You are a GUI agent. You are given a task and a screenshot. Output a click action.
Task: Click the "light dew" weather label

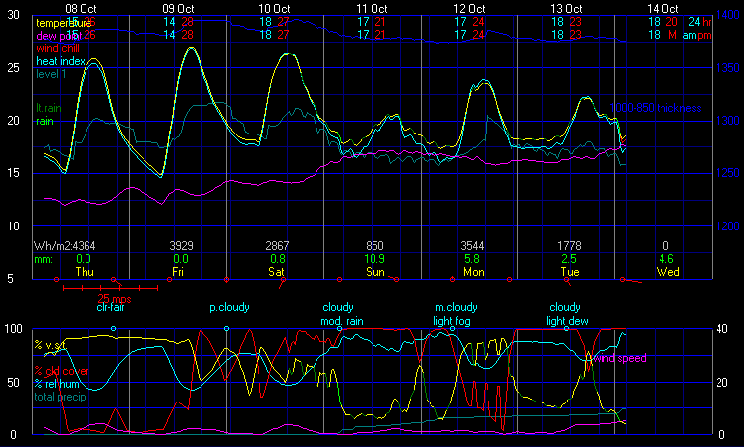[x=567, y=321]
